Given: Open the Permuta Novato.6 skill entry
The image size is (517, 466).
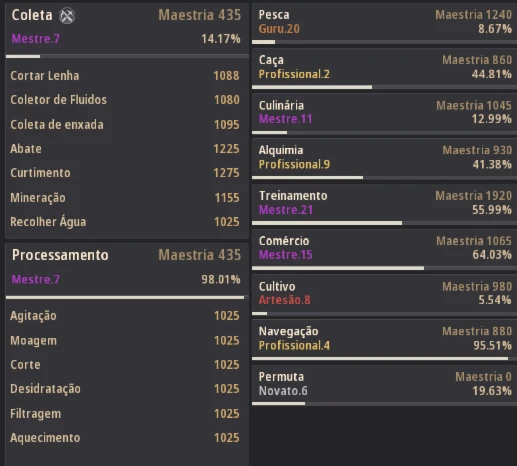Looking at the screenshot, I should pyautogui.click(x=384, y=385).
